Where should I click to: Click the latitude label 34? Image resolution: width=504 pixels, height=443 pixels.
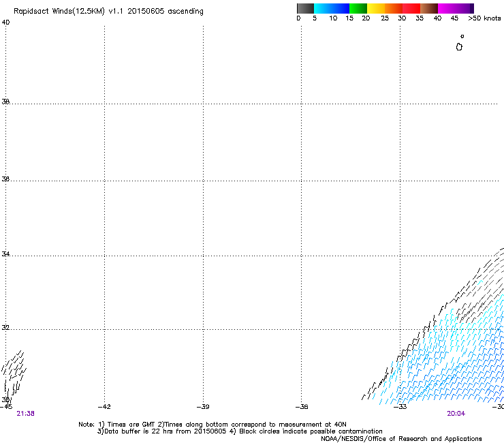tap(5, 254)
